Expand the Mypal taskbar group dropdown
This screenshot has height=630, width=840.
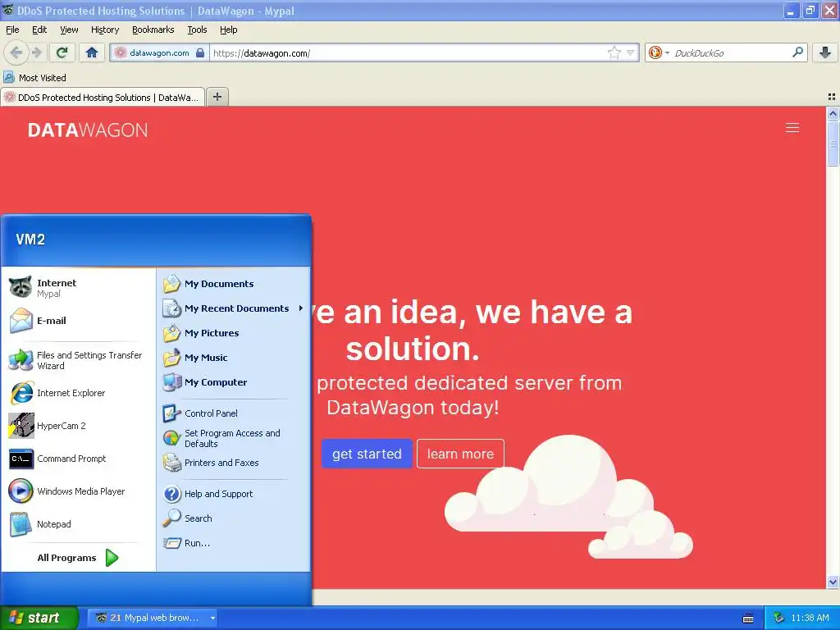[212, 618]
